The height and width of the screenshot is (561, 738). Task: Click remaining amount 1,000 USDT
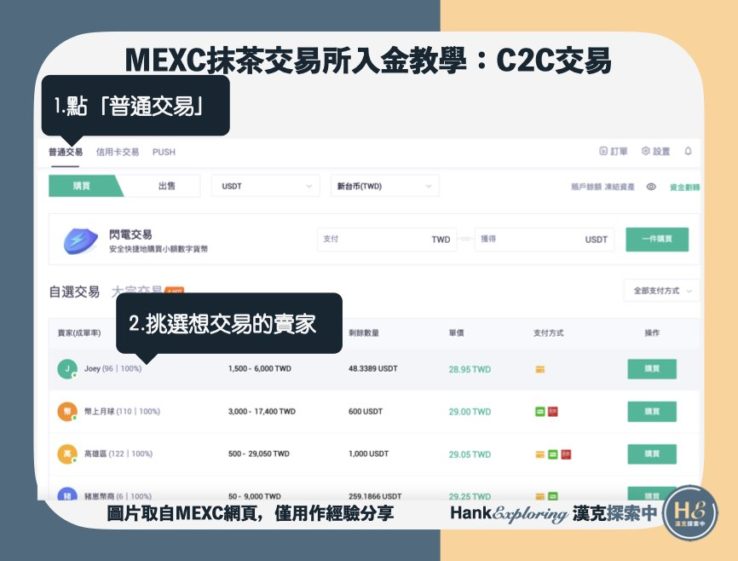pos(369,454)
